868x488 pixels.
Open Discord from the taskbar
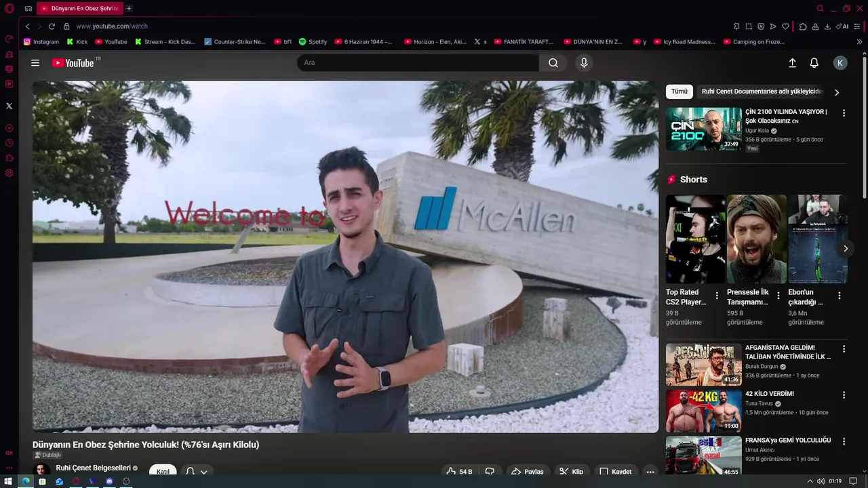(x=109, y=481)
